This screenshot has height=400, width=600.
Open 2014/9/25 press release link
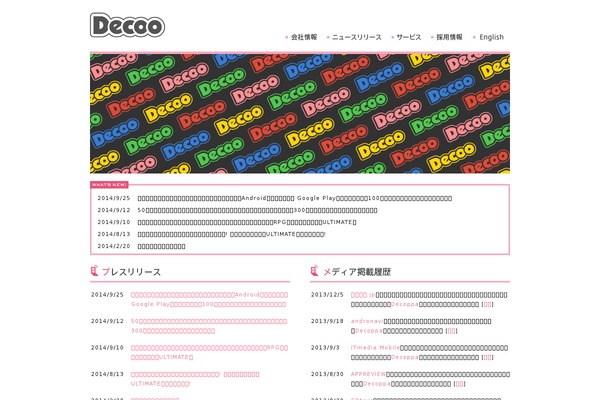[x=209, y=299]
